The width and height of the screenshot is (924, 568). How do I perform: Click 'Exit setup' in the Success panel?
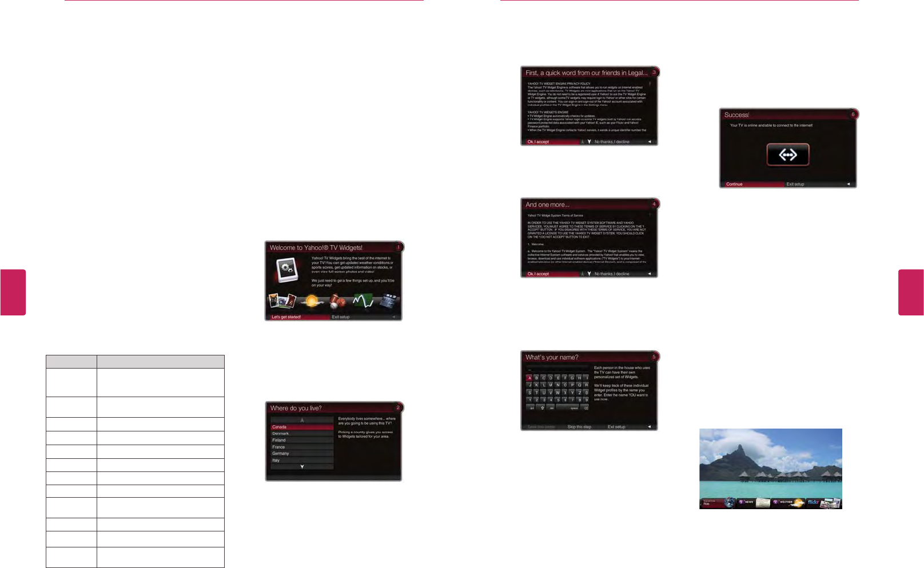coord(795,184)
